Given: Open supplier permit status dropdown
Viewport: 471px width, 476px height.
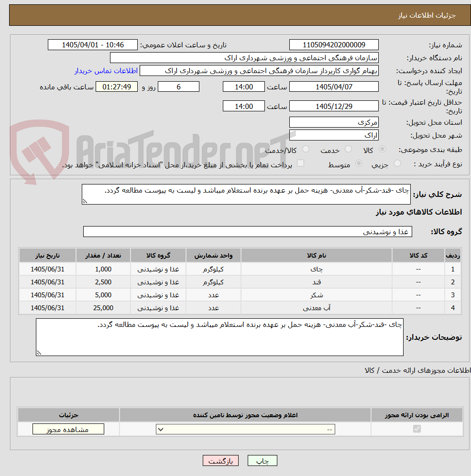Looking at the screenshot, I should point(245,429).
